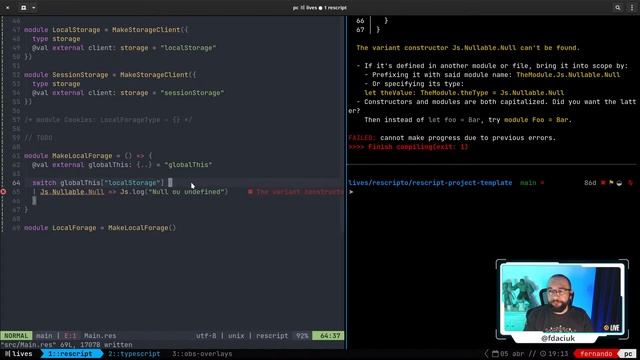Click the LIVE badge on the webcam overlay
Image resolution: width=640 pixels, height=360 pixels.
(611, 327)
